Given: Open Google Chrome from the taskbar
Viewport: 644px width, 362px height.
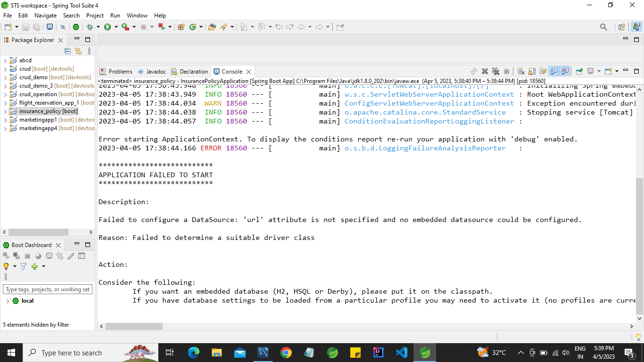Looking at the screenshot, I should coord(286,353).
